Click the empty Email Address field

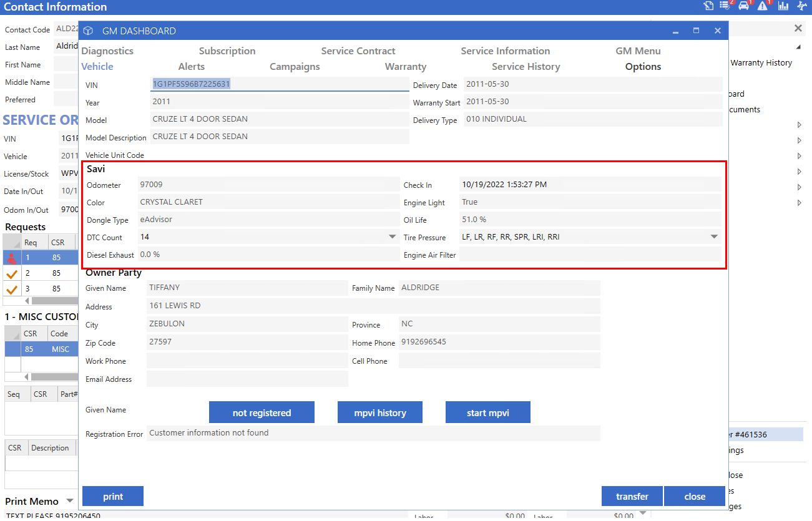[x=247, y=379]
